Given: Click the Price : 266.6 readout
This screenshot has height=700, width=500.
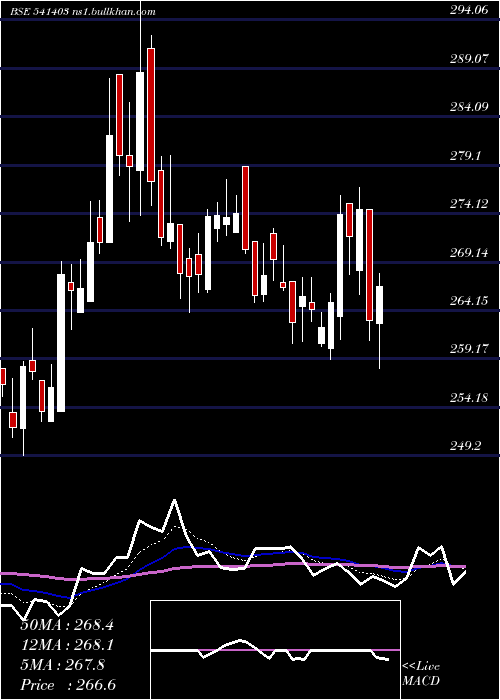Looking at the screenshot, I should coord(68,685).
